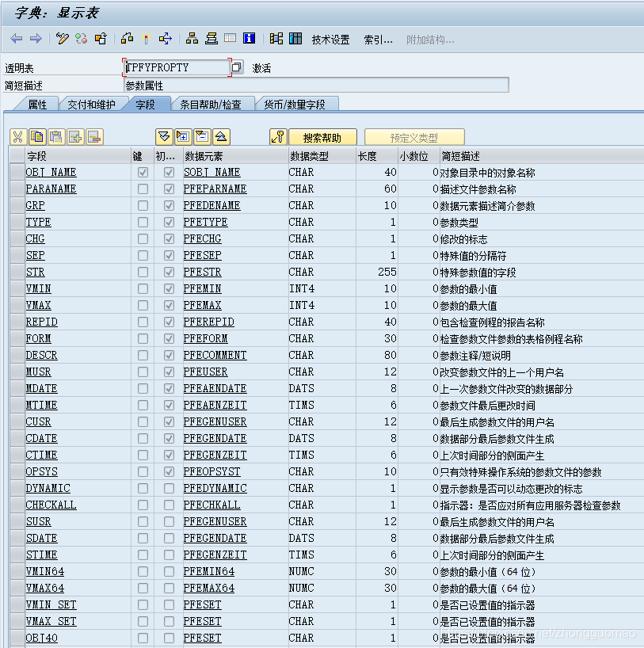Click description 参数类型 in TYPE row
The height and width of the screenshot is (648, 644).
pos(459,223)
